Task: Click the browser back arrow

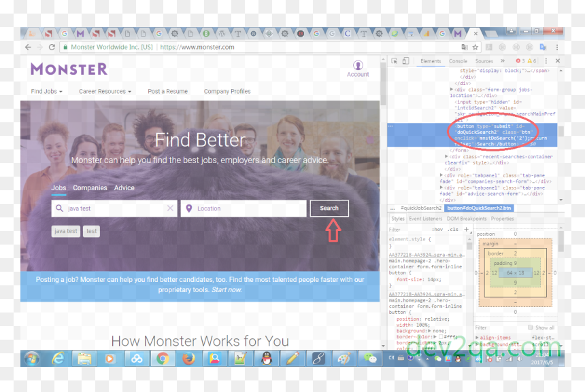Action: [x=28, y=47]
